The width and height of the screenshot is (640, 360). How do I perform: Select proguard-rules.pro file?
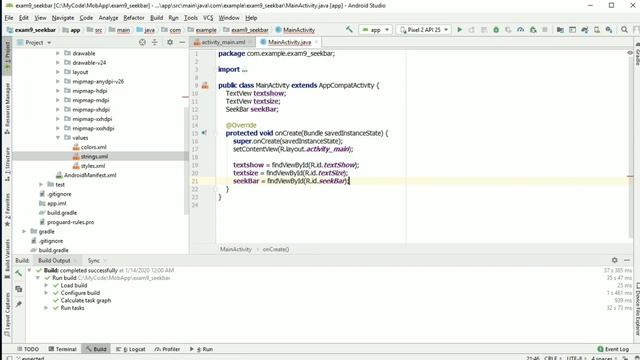tap(70, 222)
